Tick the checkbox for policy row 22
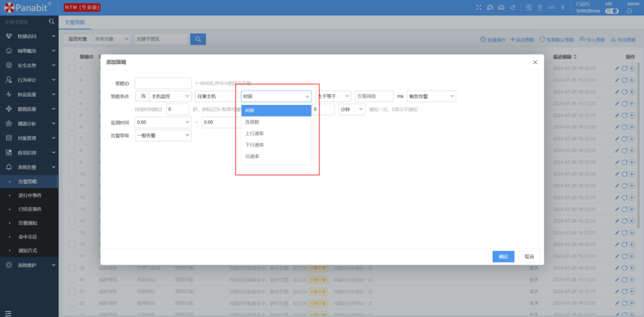 [72, 303]
